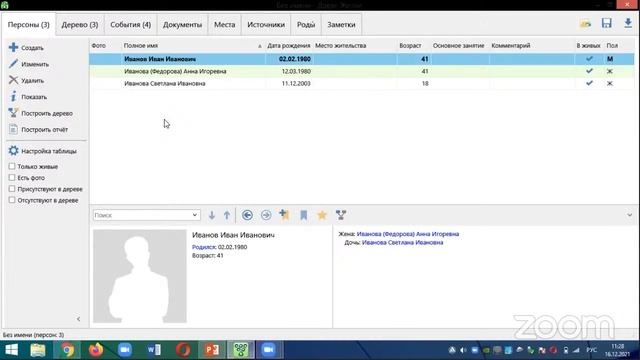The image size is (640, 360).
Task: Click the Удалить cross icon
Action: click(13, 80)
